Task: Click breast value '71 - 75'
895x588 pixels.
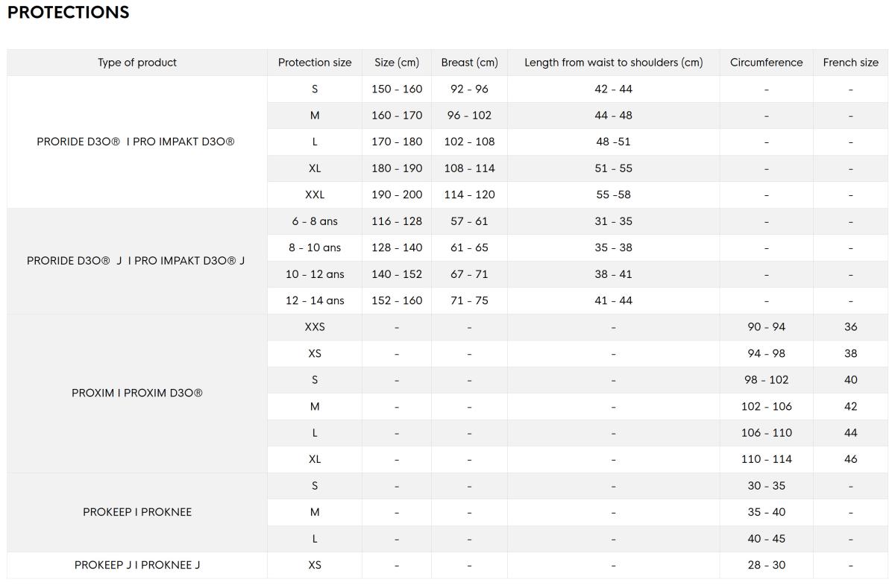Action: coord(469,300)
